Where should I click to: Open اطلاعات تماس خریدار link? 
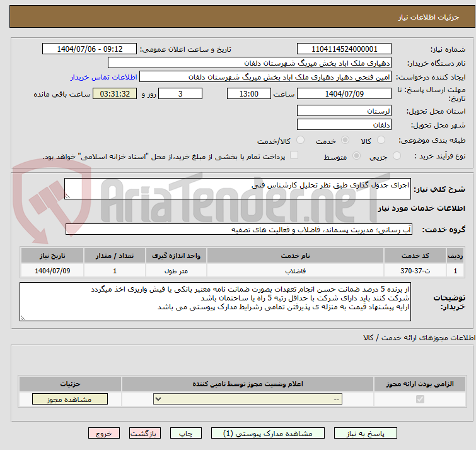pyautogui.click(x=103, y=76)
